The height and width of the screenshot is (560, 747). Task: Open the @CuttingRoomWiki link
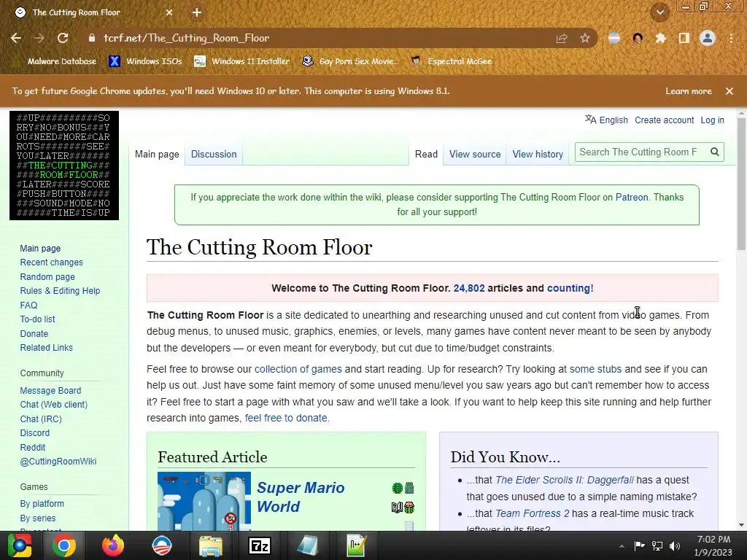pyautogui.click(x=58, y=461)
